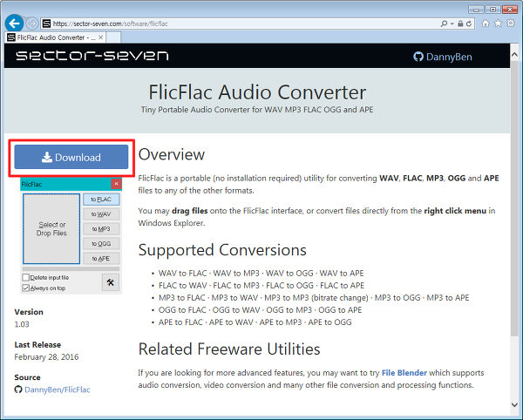Select the FlicFlac Audio Converter tab
The width and height of the screenshot is (523, 420).
[x=56, y=37]
